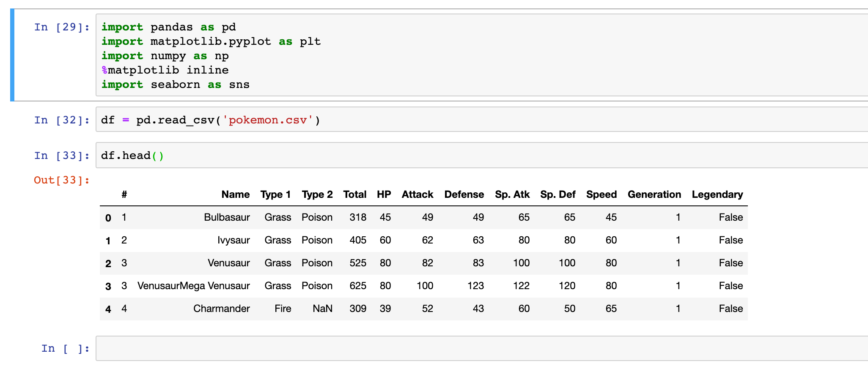Select the Bulbasaur name cell
The width and height of the screenshot is (868, 372).
click(227, 217)
